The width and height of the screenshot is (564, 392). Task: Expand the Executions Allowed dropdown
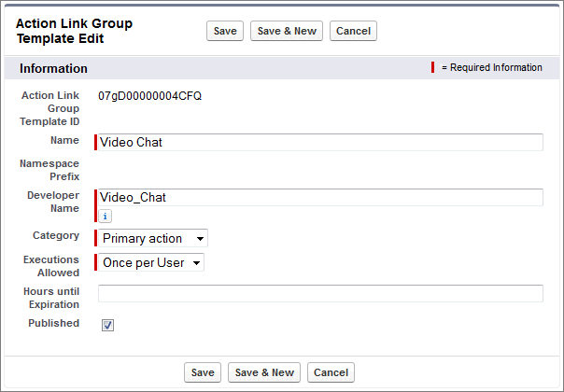pos(151,262)
